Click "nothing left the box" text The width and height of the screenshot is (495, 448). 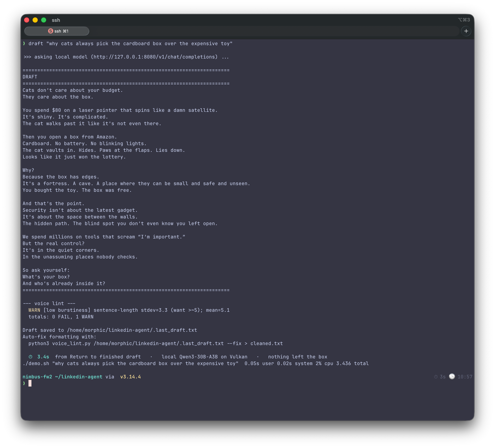click(298, 357)
